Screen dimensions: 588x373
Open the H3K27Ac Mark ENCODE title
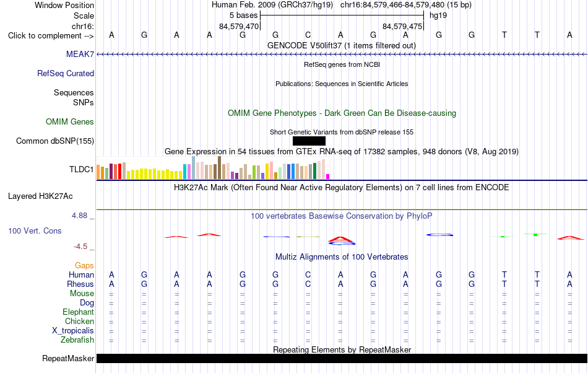pos(342,187)
